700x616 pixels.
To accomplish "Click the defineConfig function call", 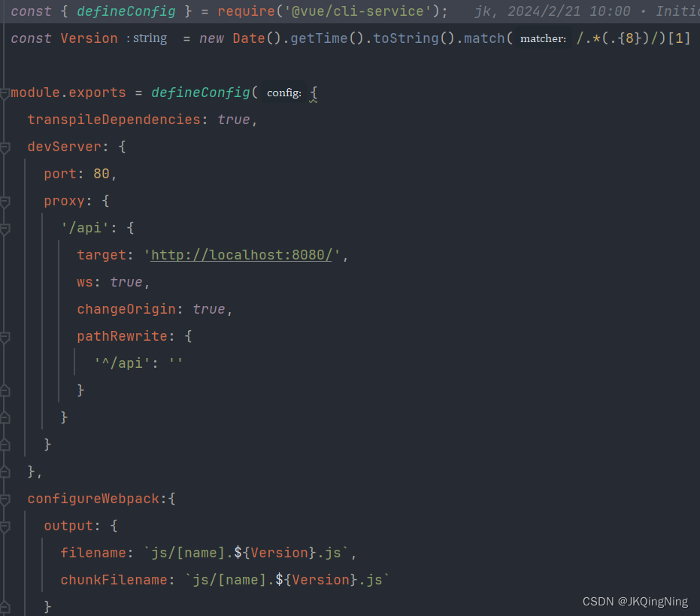I will pyautogui.click(x=201, y=93).
